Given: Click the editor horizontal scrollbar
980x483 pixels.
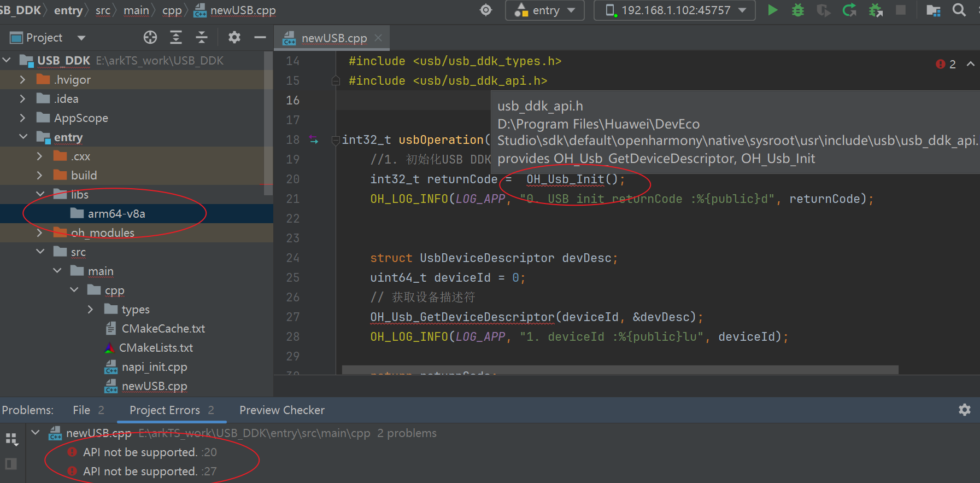Looking at the screenshot, I should tap(620, 370).
